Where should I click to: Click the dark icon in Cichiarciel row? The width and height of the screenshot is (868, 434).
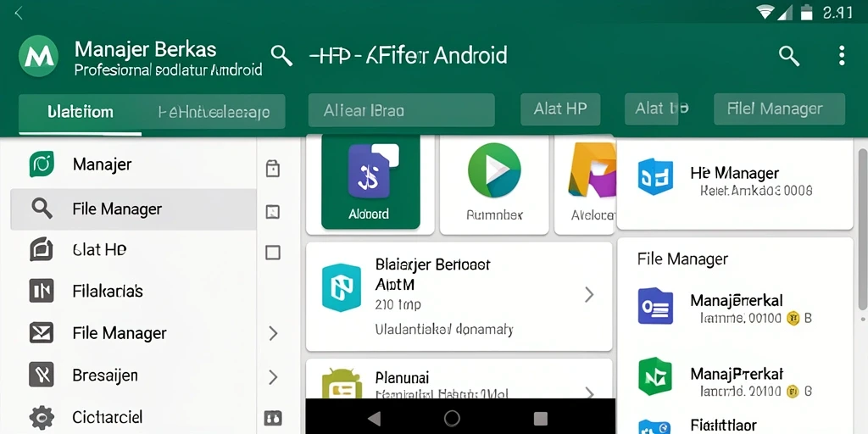tap(273, 418)
